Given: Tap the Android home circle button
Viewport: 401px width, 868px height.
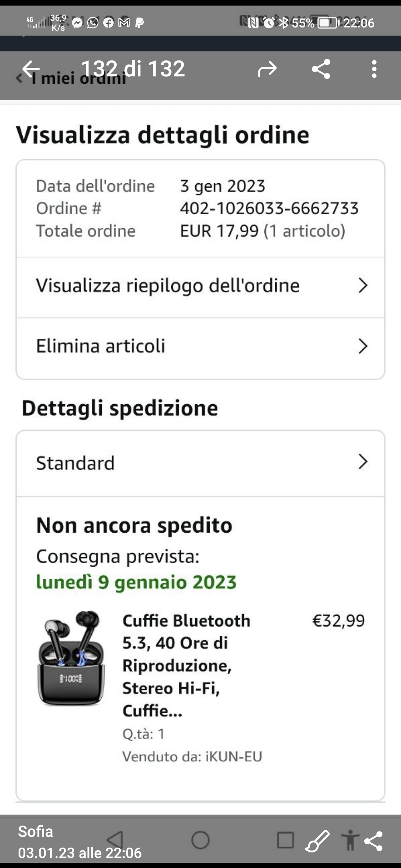Looking at the screenshot, I should 200,840.
